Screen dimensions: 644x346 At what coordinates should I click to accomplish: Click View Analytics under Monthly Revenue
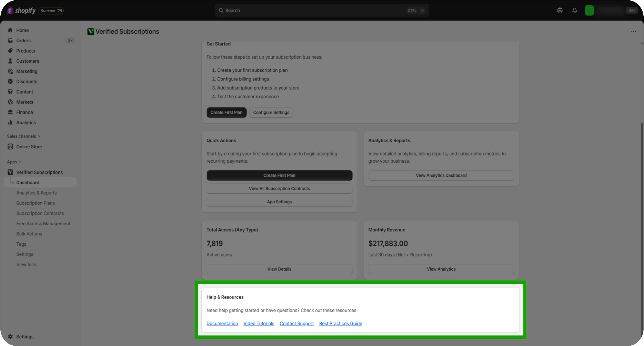[441, 269]
